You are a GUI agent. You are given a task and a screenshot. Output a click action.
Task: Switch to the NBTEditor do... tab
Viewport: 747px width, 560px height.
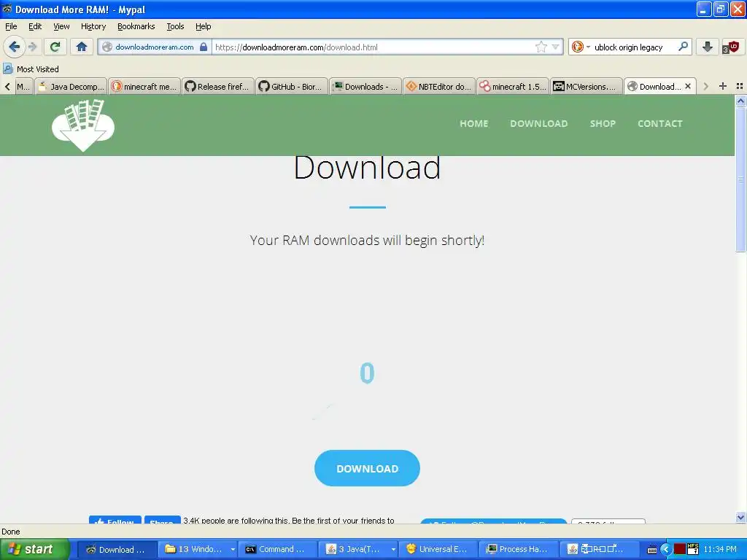(x=438, y=86)
